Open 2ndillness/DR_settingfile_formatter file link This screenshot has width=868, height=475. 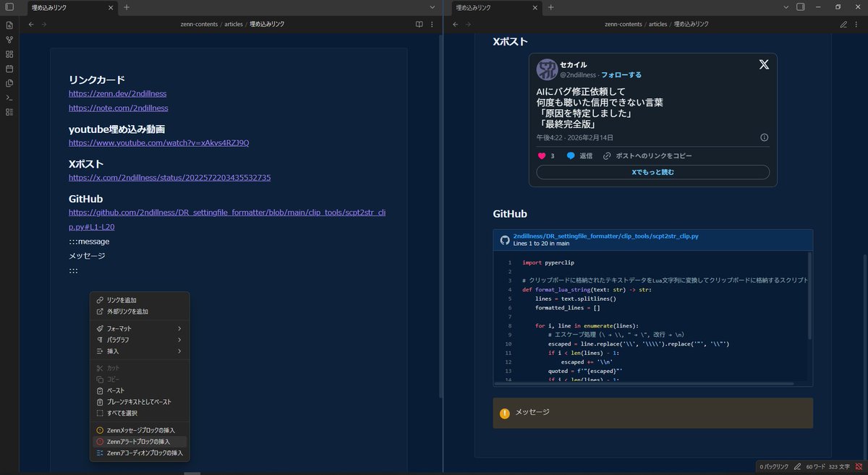point(605,236)
